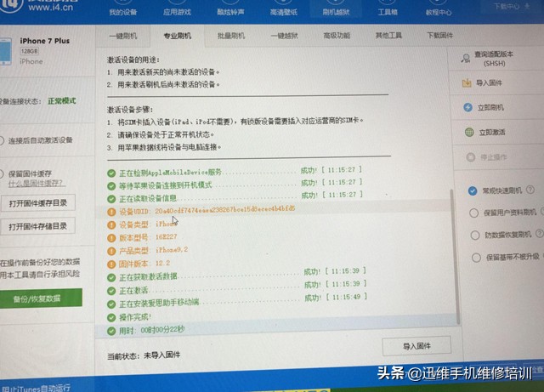Open the 应用游戏 top navigation item

tap(177, 12)
